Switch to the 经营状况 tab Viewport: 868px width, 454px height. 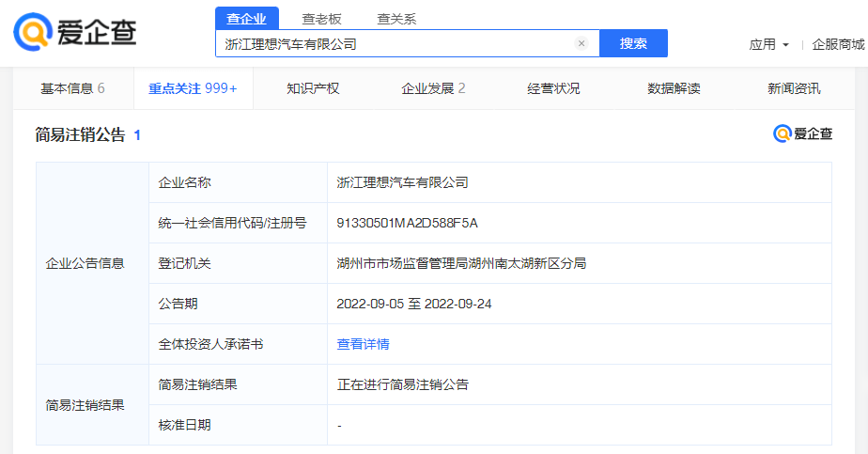coord(553,88)
